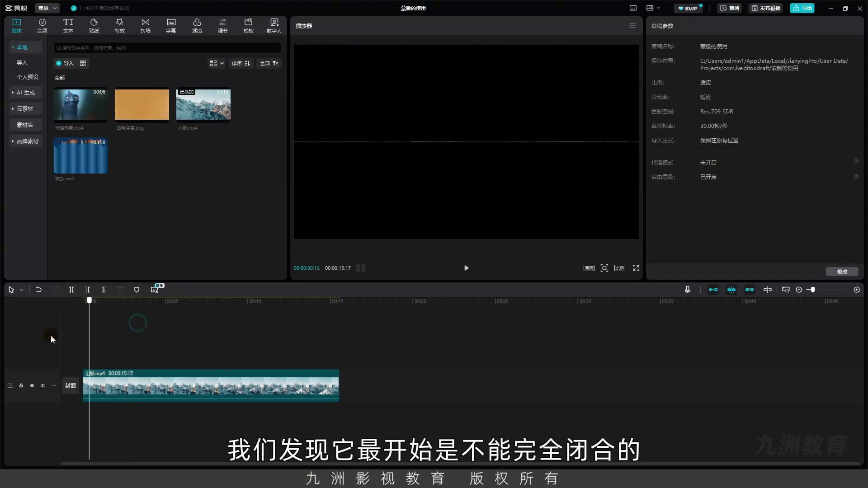Screen dimensions: 868x488
Task: Open the 全部 filter dropdown
Action: [x=269, y=63]
